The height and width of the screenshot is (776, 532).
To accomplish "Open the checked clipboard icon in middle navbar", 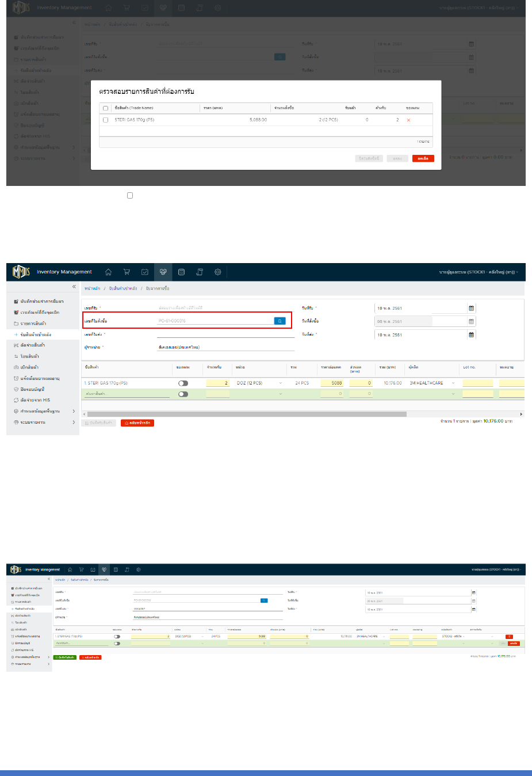I will click(145, 272).
